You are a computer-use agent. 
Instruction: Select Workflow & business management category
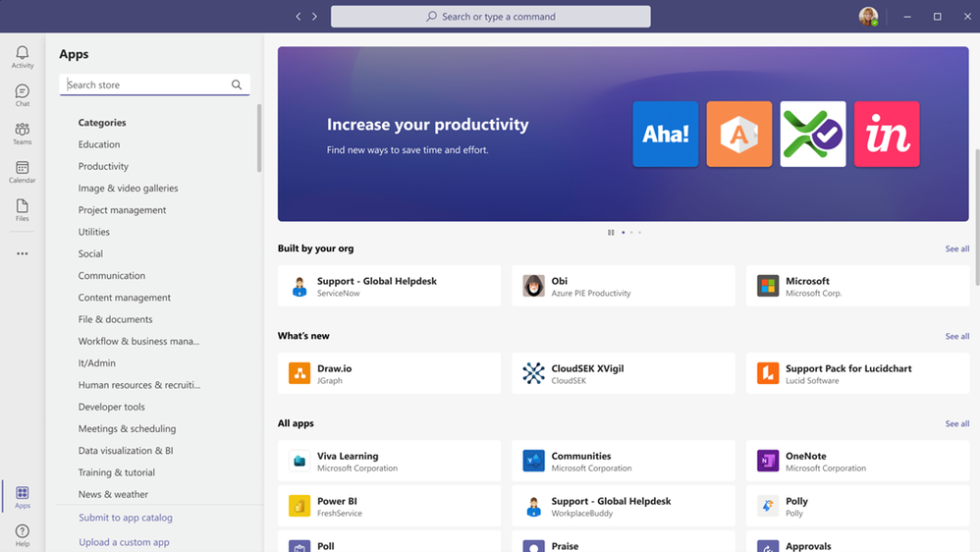click(138, 342)
